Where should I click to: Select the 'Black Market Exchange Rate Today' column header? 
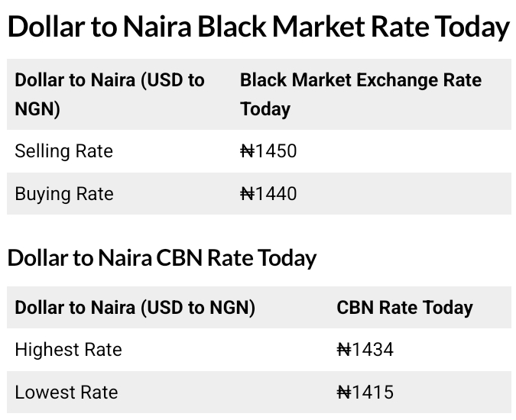click(360, 94)
